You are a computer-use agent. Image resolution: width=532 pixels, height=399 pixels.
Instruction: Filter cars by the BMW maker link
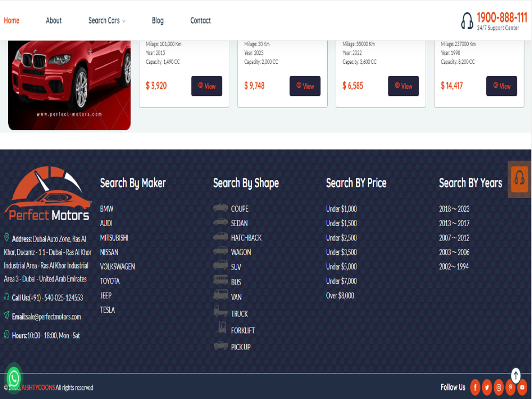click(x=106, y=209)
